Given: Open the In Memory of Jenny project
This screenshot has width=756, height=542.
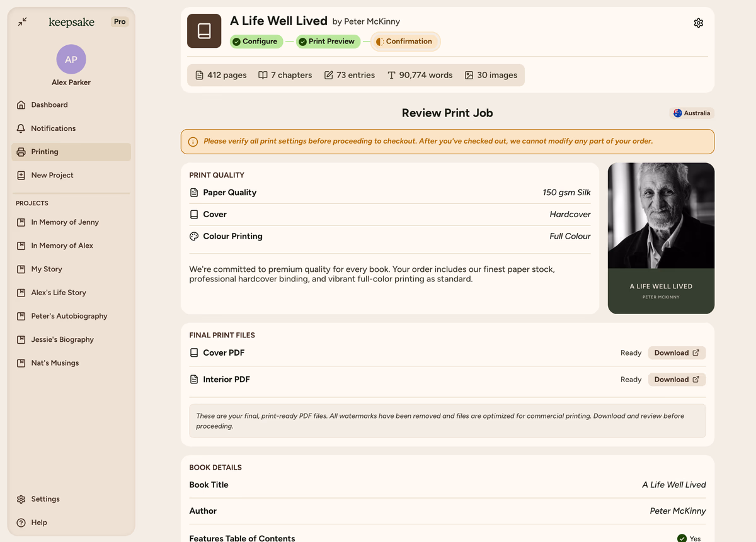Looking at the screenshot, I should tap(65, 222).
